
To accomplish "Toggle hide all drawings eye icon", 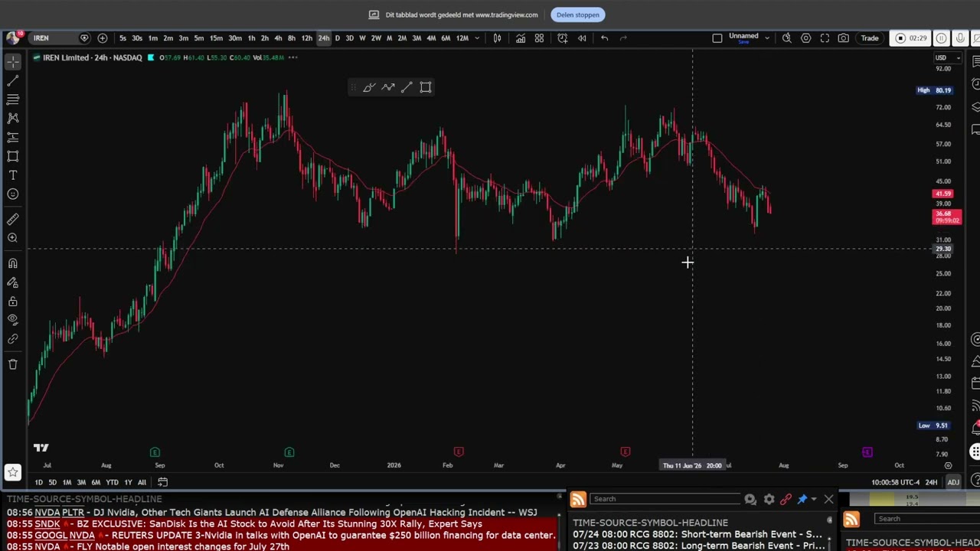I will [13, 320].
